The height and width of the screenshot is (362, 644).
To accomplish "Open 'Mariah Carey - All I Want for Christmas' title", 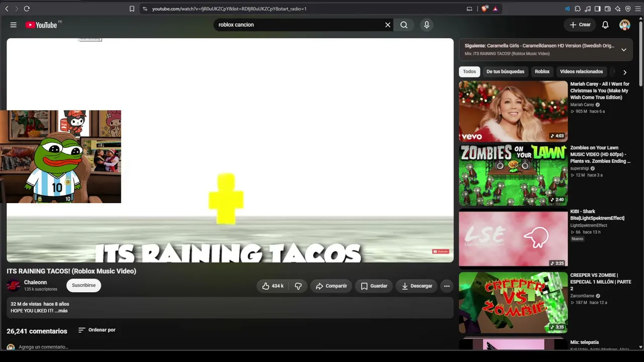I will (600, 91).
